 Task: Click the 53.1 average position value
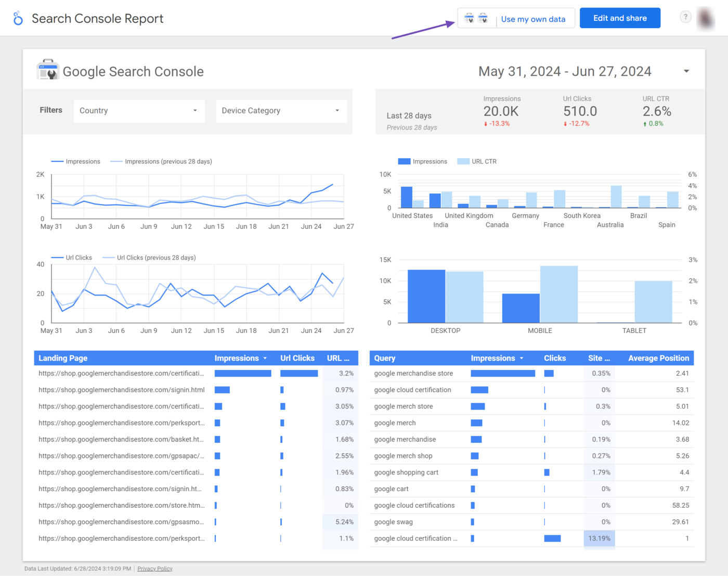(x=682, y=390)
